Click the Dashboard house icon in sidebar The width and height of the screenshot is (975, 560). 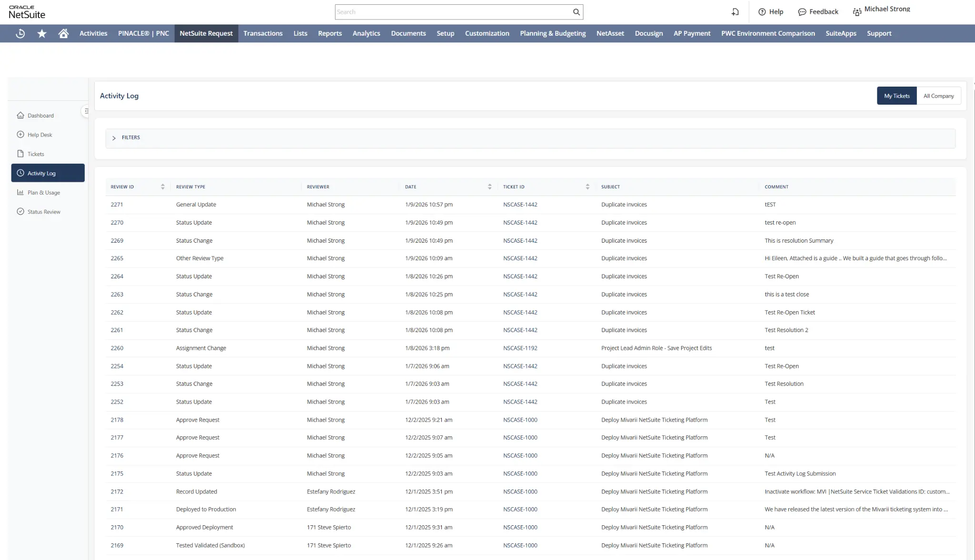pos(20,115)
